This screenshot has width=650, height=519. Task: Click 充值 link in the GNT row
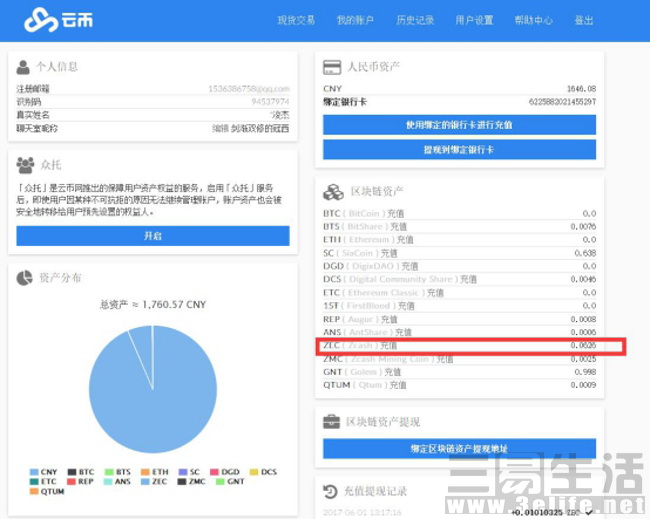pyautogui.click(x=393, y=372)
